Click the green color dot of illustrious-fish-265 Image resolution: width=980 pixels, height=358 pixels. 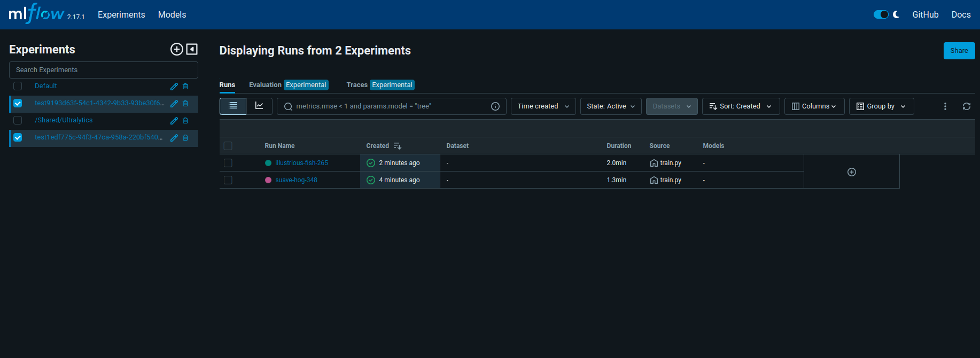pyautogui.click(x=268, y=163)
